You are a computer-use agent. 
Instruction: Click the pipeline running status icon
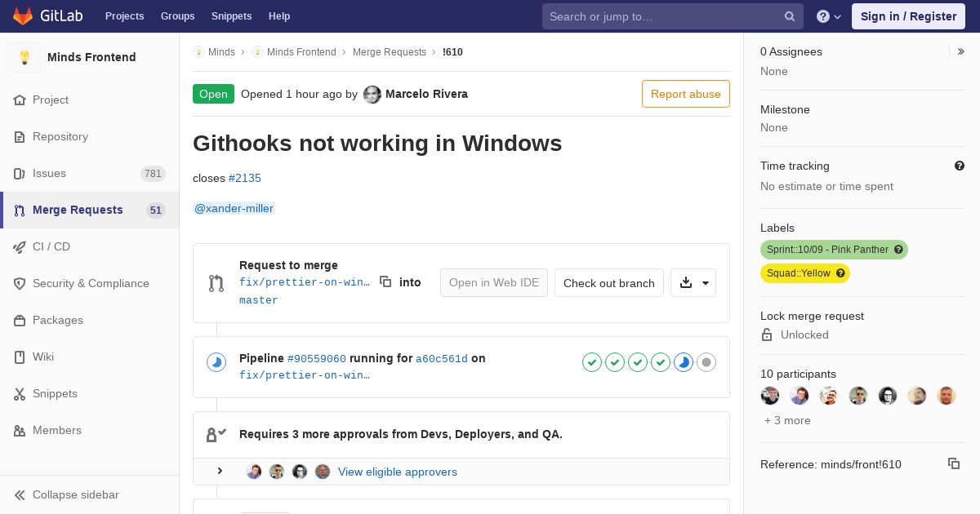(x=216, y=362)
